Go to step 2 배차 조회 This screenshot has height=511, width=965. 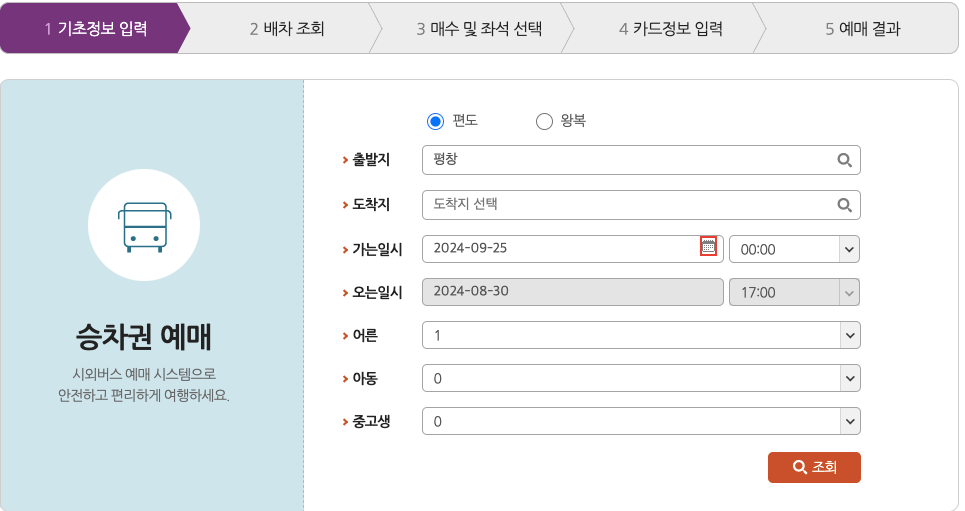tap(287, 28)
